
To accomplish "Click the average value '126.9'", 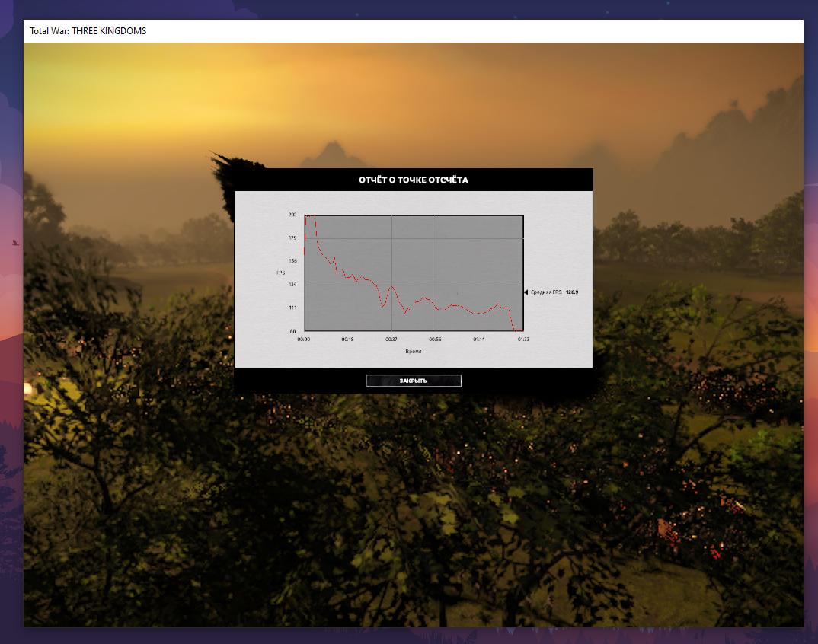I will (572, 292).
